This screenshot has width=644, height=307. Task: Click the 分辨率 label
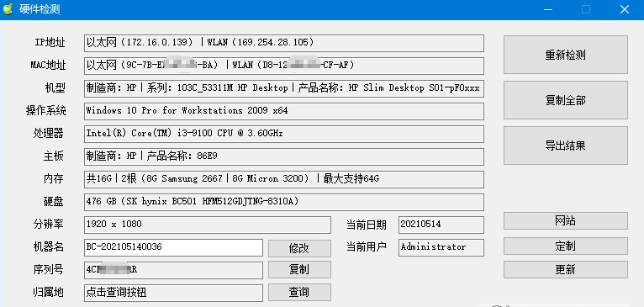49,224
